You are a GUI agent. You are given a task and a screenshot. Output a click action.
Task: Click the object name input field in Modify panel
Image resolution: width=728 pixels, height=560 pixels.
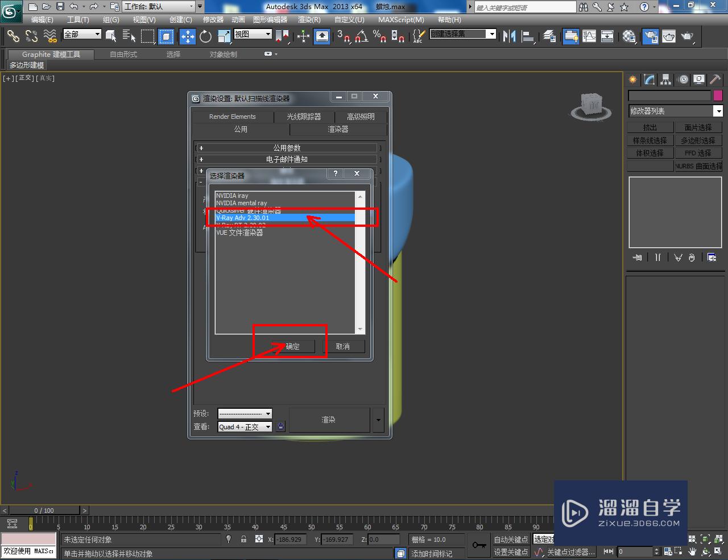click(x=670, y=96)
